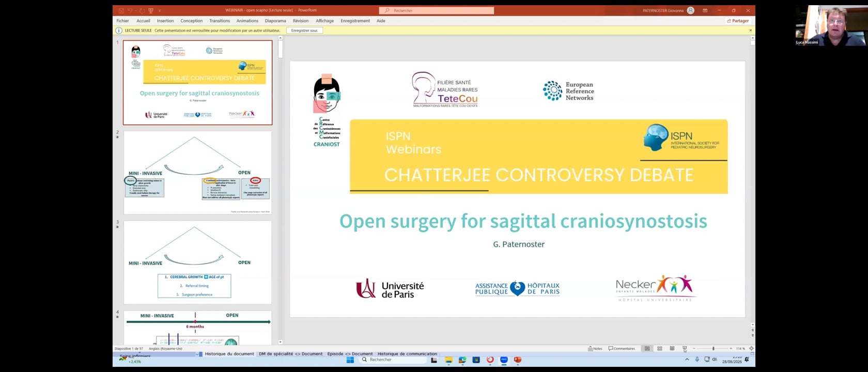Click thumbnail panel scroll down arrow
Image resolution: width=868 pixels, height=372 pixels.
pos(281,342)
